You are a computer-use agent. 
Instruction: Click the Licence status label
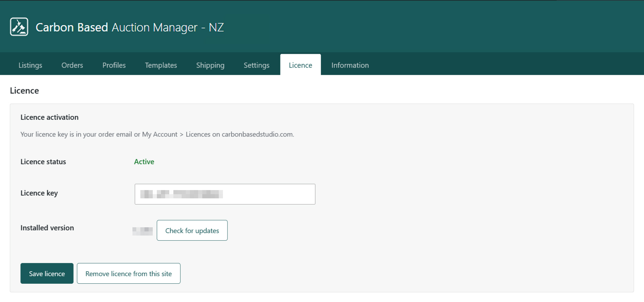(43, 162)
